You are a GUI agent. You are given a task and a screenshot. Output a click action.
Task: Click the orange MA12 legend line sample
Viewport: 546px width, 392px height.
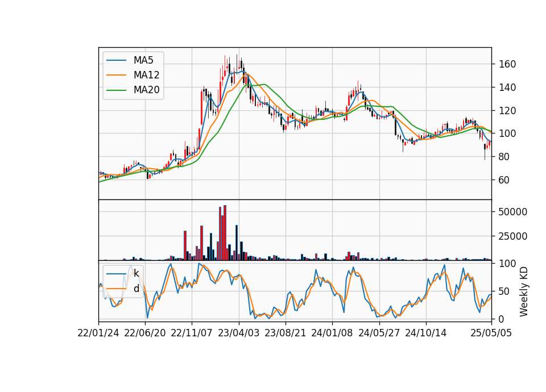pos(116,75)
